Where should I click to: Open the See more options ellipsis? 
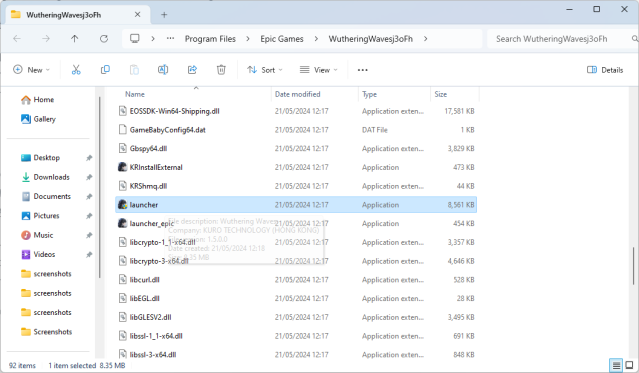pyautogui.click(x=362, y=70)
